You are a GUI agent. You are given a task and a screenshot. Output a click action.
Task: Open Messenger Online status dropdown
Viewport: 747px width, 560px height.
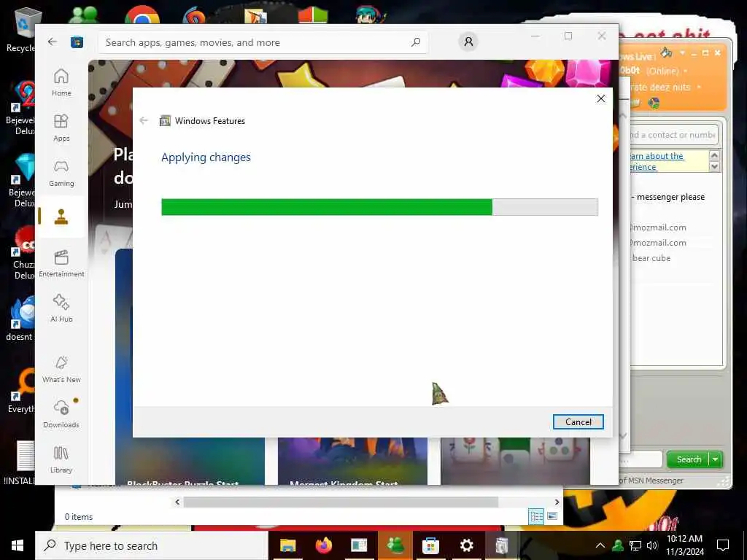667,71
